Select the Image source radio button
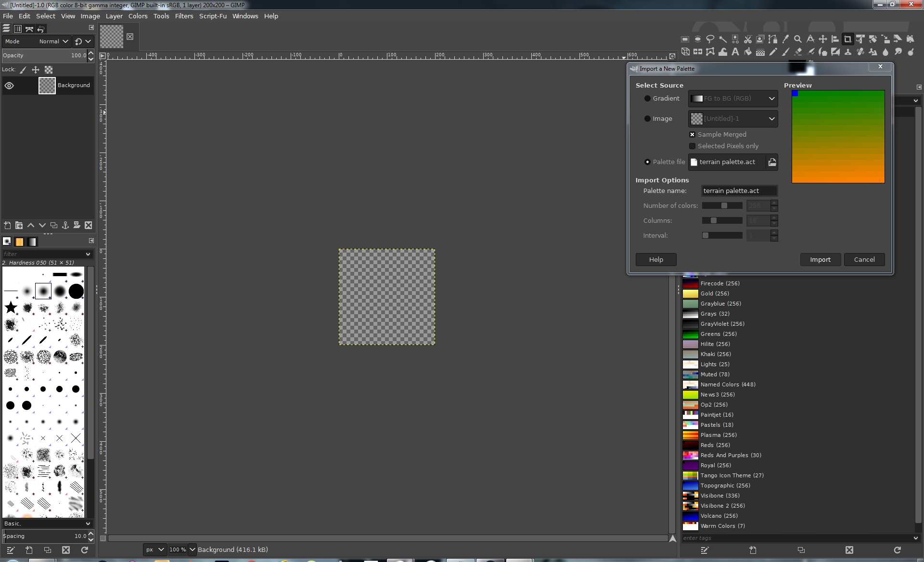The image size is (924, 562). click(647, 118)
